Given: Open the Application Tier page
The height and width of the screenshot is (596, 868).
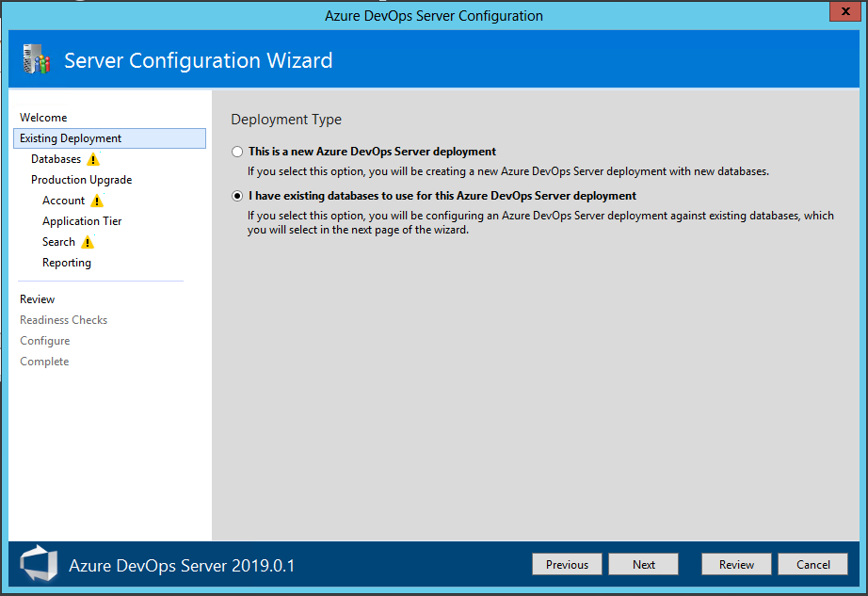Looking at the screenshot, I should point(82,221).
